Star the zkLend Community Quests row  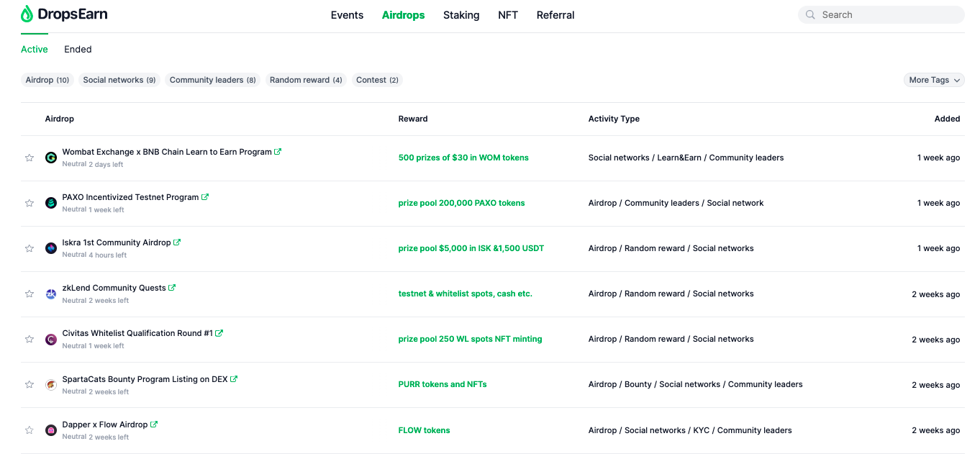tap(30, 294)
